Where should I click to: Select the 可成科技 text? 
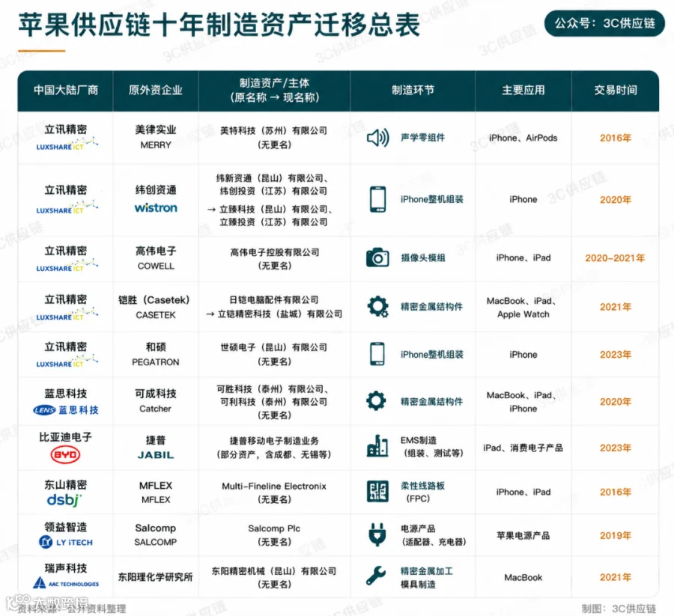coord(156,394)
